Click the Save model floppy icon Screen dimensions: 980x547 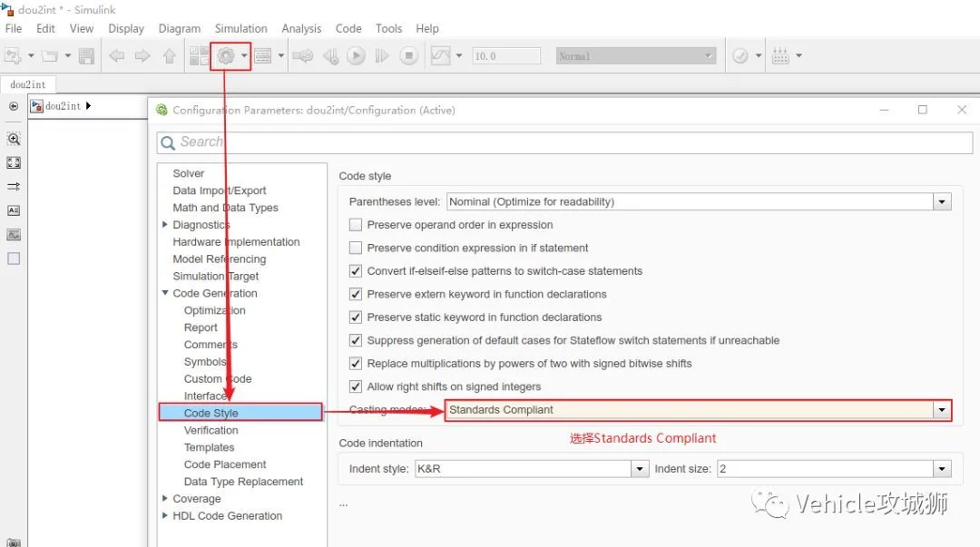tap(87, 56)
